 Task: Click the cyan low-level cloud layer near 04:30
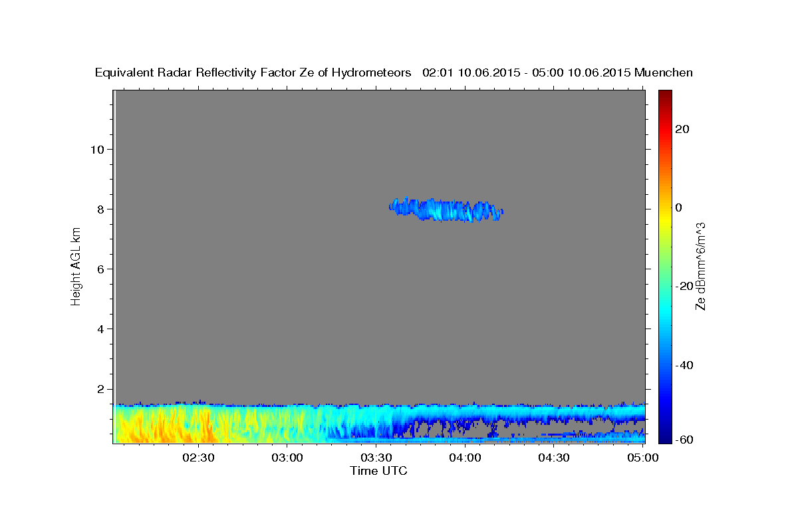pyautogui.click(x=554, y=411)
